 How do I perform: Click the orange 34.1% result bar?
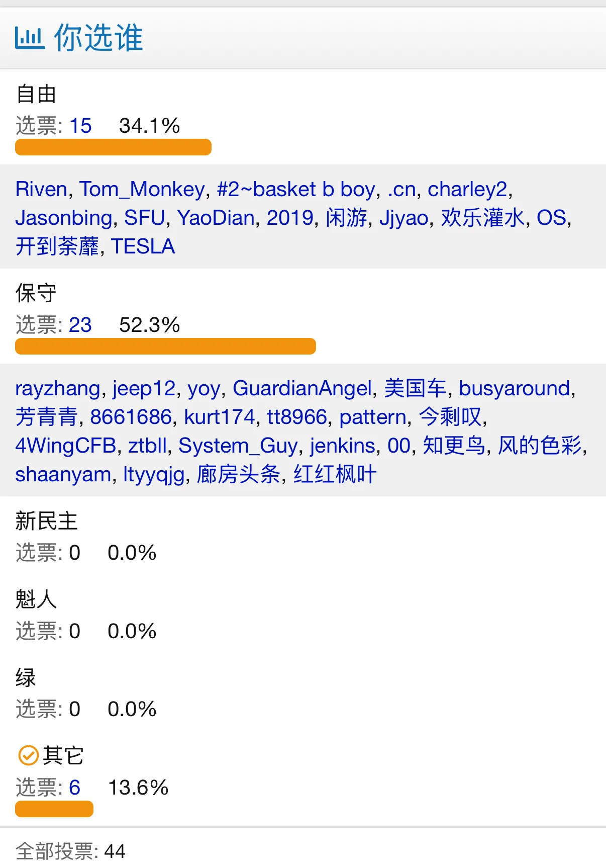pos(113,147)
